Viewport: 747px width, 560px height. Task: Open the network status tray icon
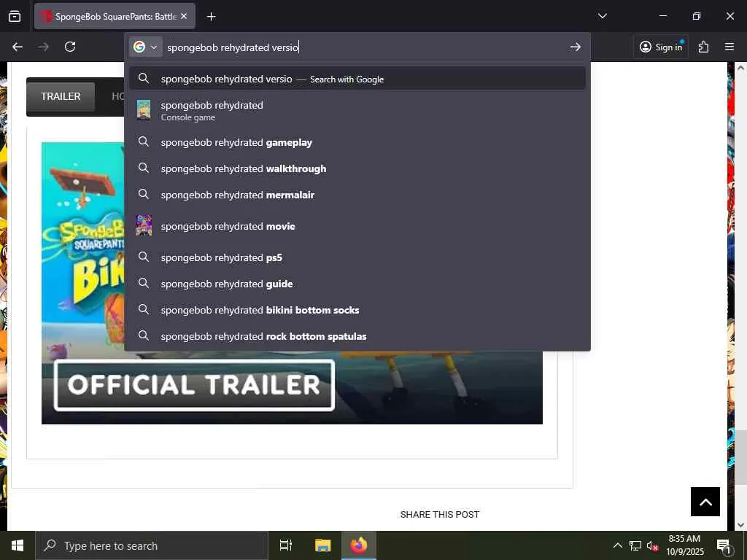[635, 545]
